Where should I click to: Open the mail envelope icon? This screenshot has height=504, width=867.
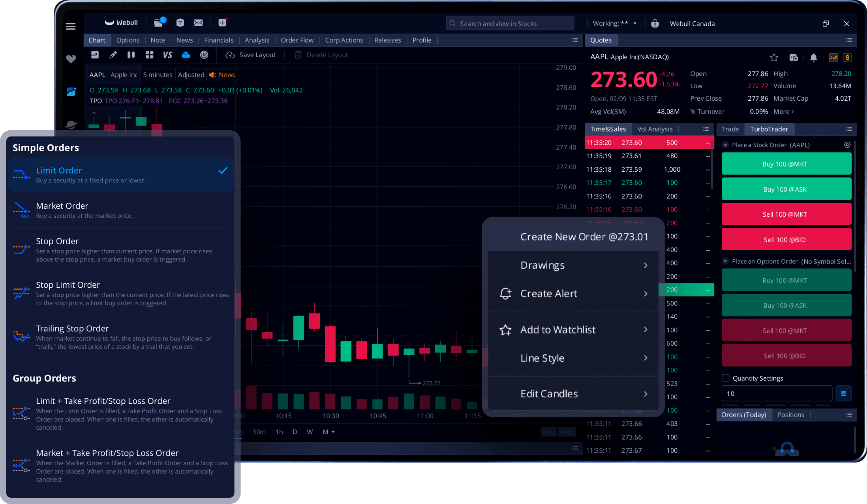(198, 23)
